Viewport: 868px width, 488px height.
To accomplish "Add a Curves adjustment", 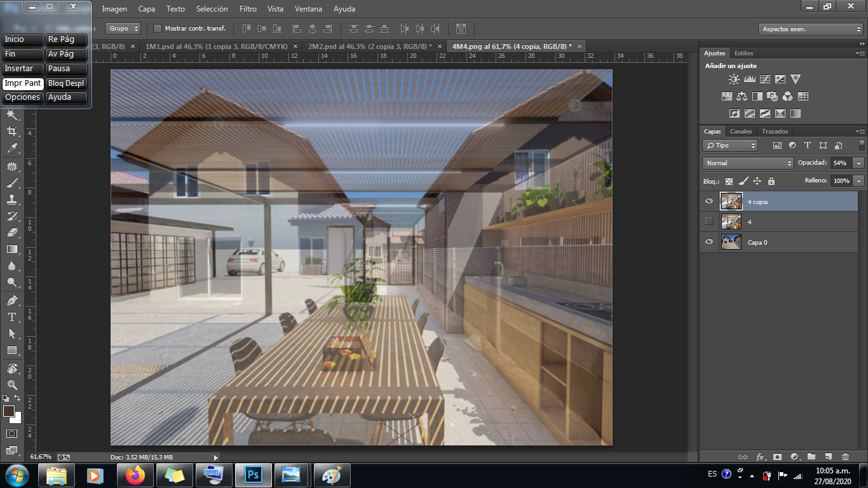I will [765, 79].
